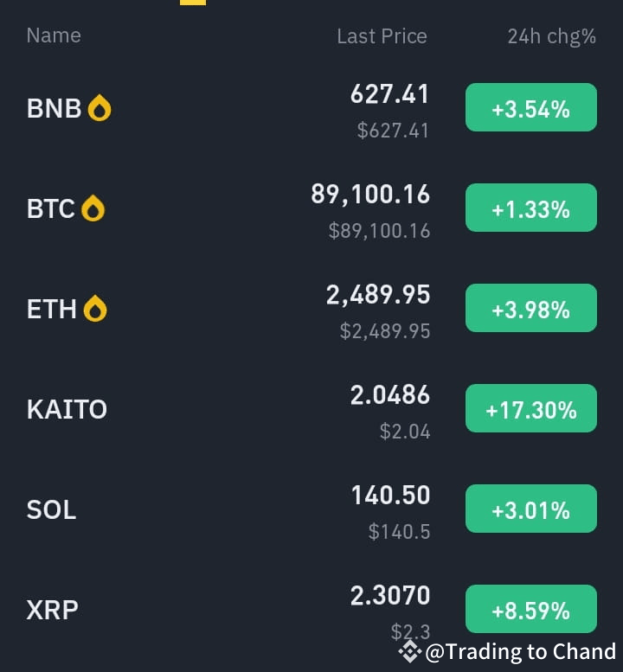Image resolution: width=623 pixels, height=672 pixels.
Task: Sort the list by Name column
Action: [x=54, y=35]
